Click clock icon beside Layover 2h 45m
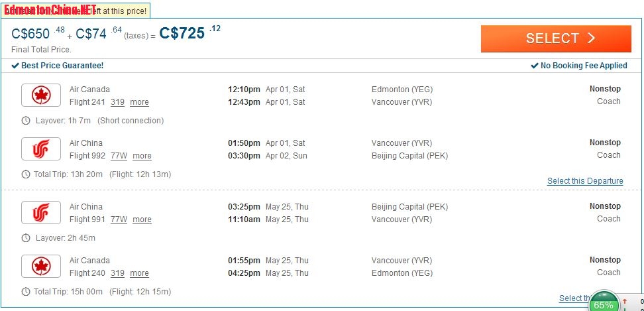This screenshot has width=644, height=311. coord(26,238)
